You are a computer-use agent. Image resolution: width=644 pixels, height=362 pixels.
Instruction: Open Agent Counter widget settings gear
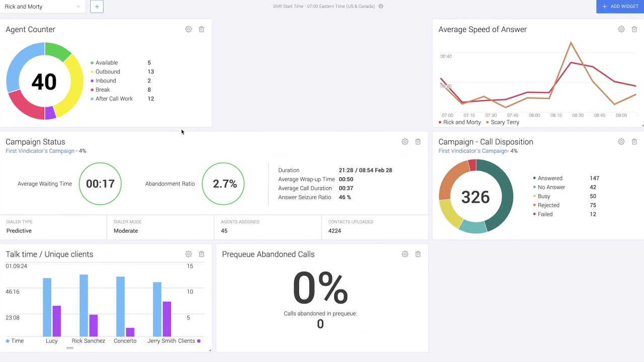[188, 29]
